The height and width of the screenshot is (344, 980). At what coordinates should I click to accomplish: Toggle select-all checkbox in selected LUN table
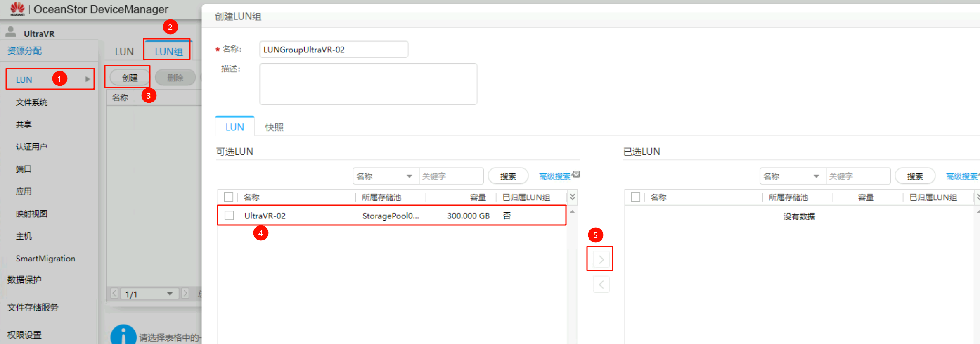[636, 197]
